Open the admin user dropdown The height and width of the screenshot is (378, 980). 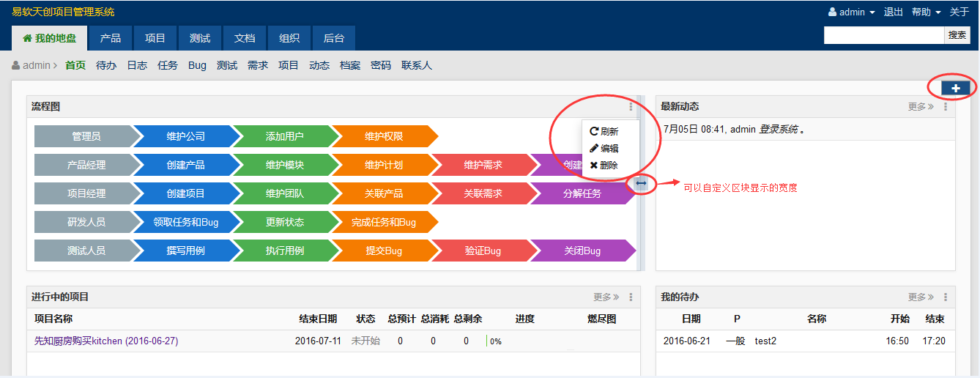point(852,12)
